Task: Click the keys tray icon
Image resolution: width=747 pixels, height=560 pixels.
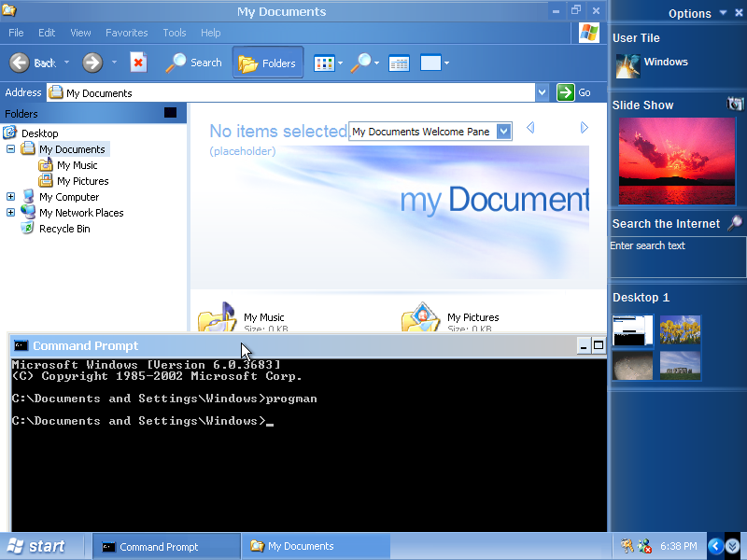Action: pyautogui.click(x=627, y=546)
